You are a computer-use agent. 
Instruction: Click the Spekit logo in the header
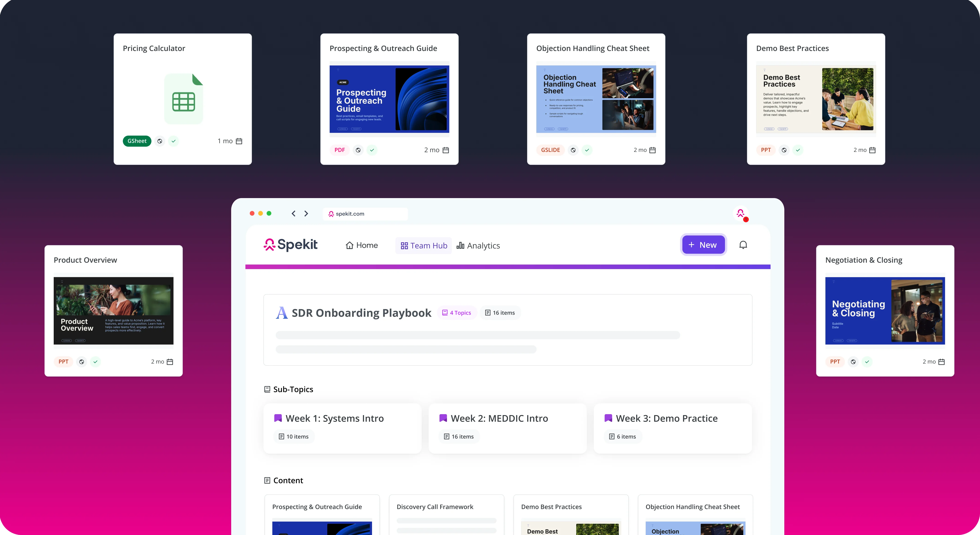coord(290,245)
